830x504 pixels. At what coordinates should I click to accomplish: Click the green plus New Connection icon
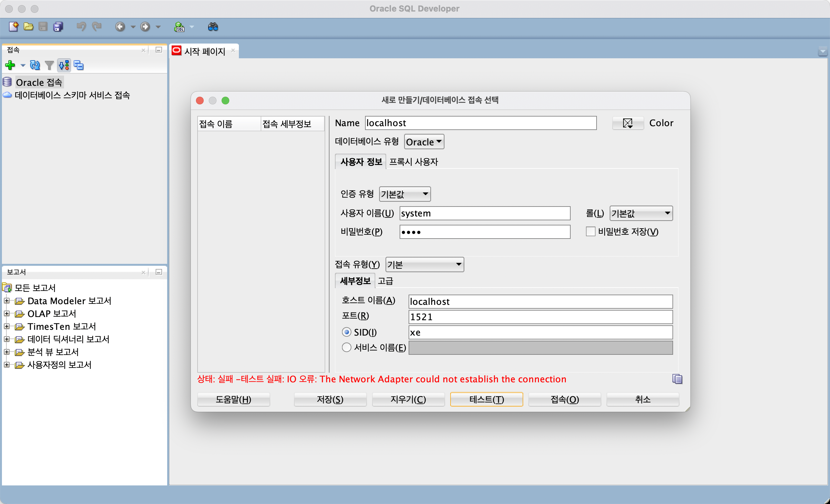pyautogui.click(x=10, y=65)
